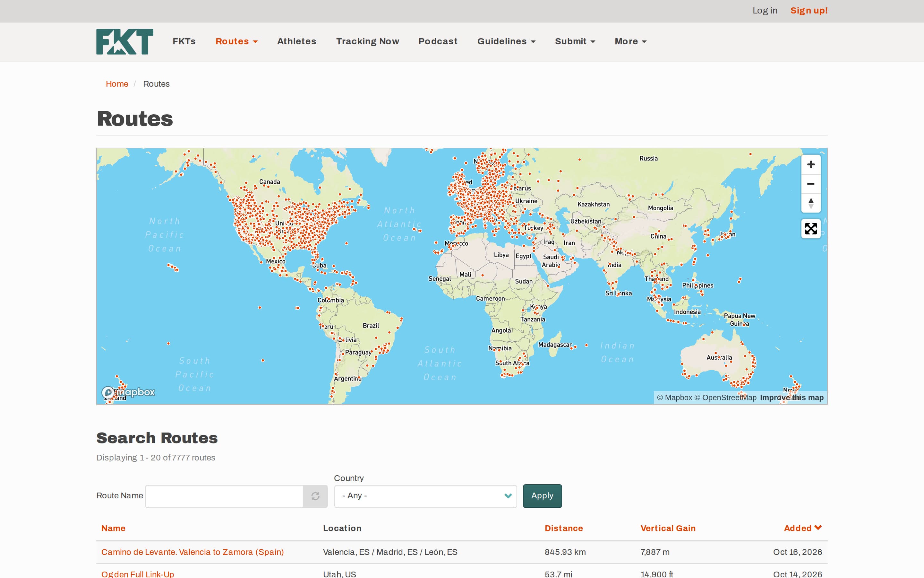Click 'Valencia, ES / Madrid, ES / León, ES'
Viewport: 924px width, 578px height.
click(x=390, y=552)
